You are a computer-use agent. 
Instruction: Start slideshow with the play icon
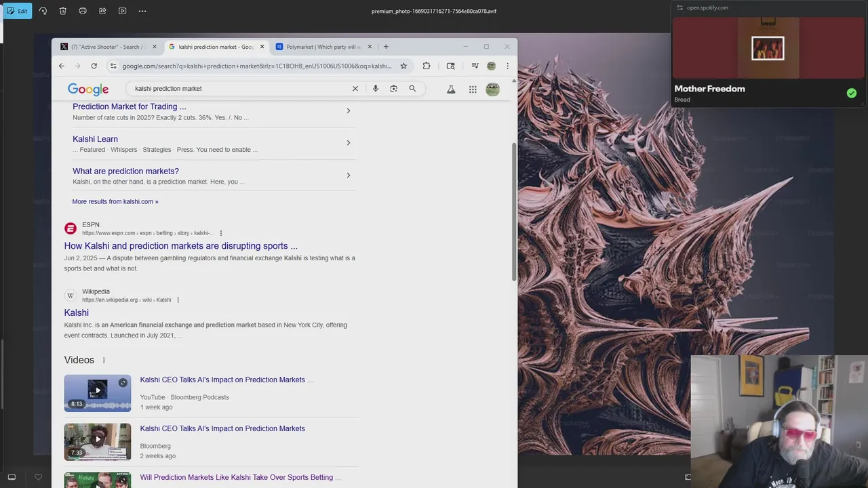122,11
